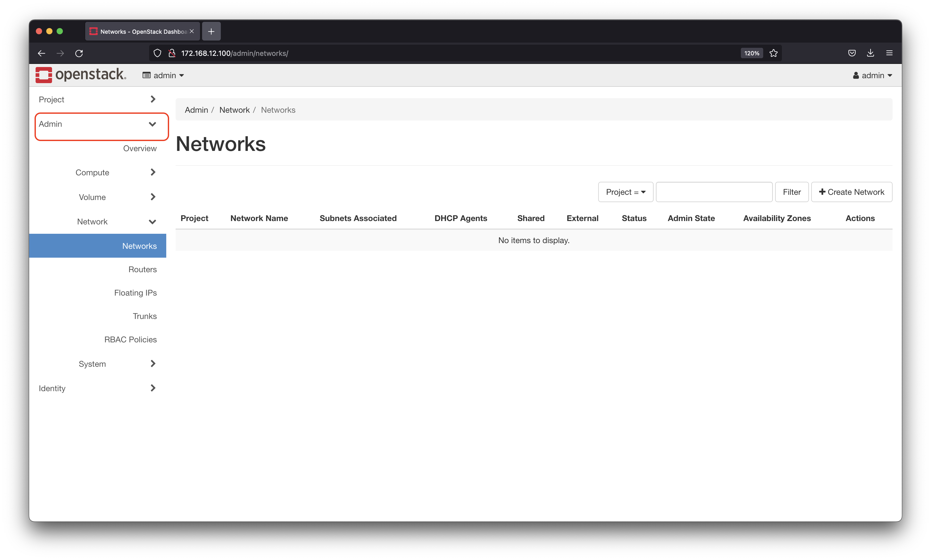
Task: Click the OpenStack logo
Action: tap(81, 75)
